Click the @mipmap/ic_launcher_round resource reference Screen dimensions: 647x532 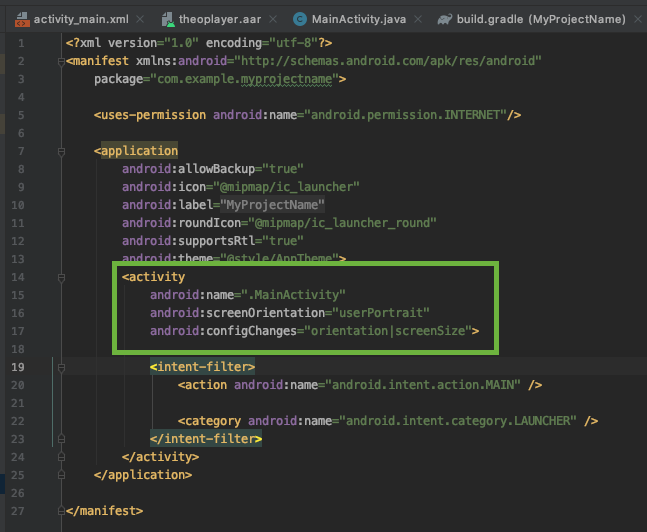coord(345,223)
